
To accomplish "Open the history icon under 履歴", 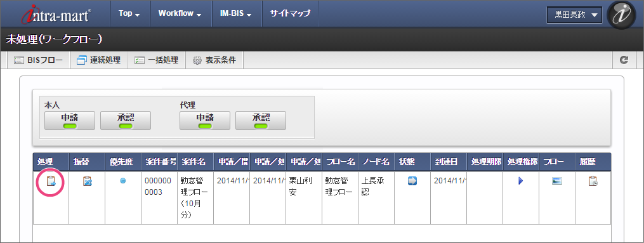I will tap(593, 181).
